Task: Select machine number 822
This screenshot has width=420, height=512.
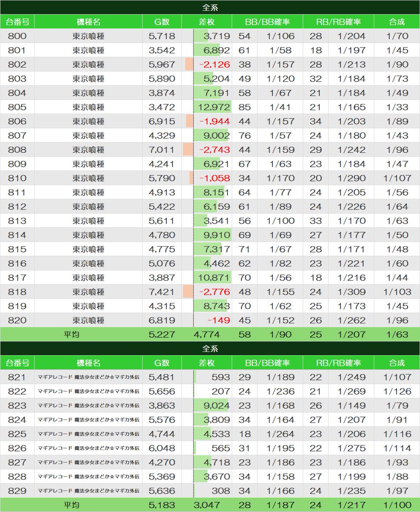Action: pyautogui.click(x=17, y=391)
